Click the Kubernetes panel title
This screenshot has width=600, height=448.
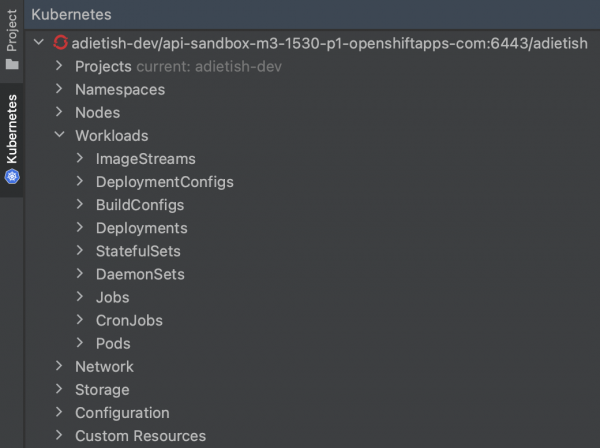point(71,14)
